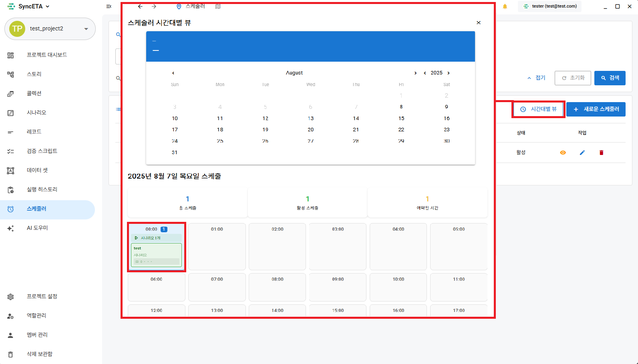This screenshot has height=364, width=638.
Task: Open 실행 히스토리 from sidebar
Action: pyautogui.click(x=42, y=189)
